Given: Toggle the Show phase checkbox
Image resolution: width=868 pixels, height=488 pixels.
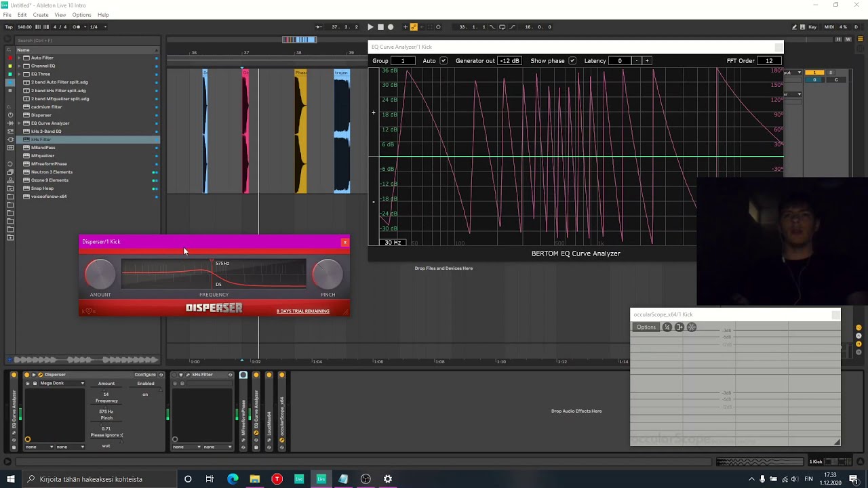Looking at the screenshot, I should [x=572, y=61].
